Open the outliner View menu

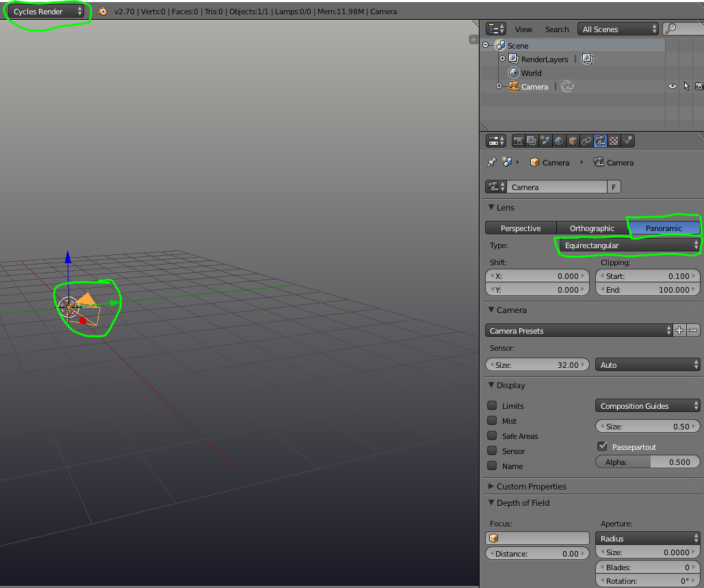(523, 29)
